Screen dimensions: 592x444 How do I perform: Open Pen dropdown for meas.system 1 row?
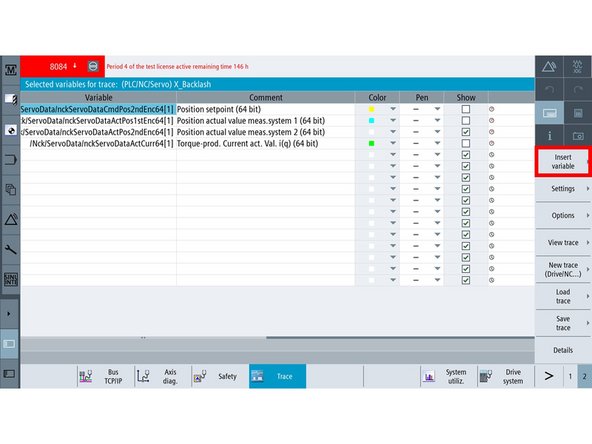click(437, 120)
